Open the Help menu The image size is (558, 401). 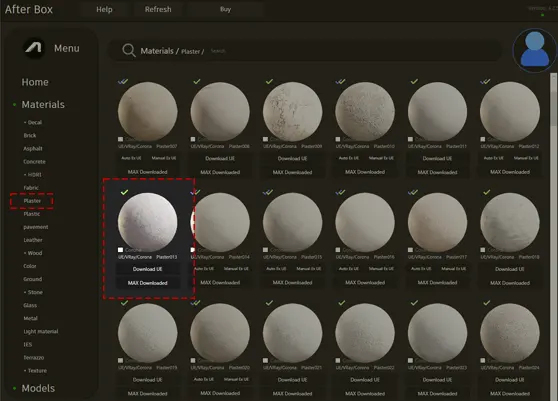click(104, 9)
